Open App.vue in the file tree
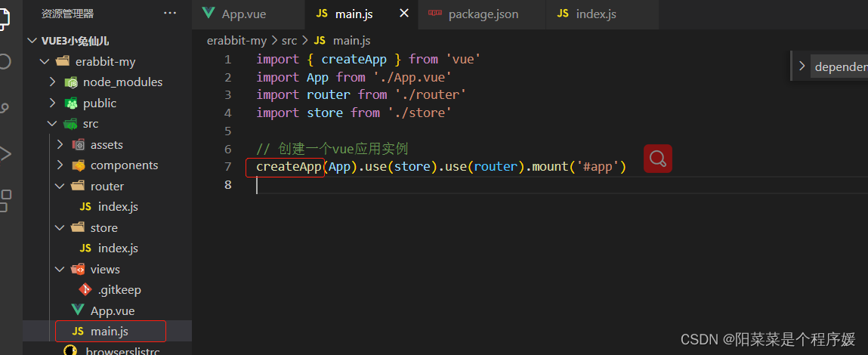868x355 pixels. pos(113,310)
